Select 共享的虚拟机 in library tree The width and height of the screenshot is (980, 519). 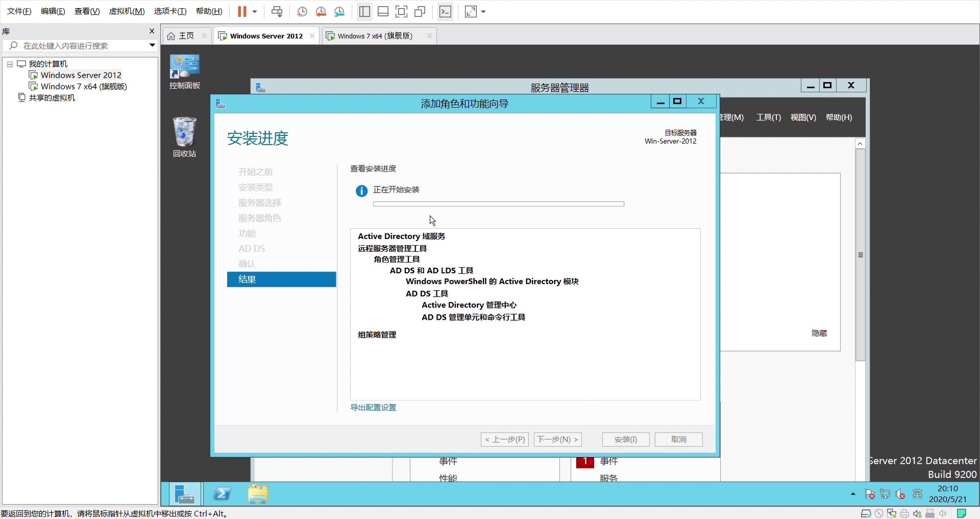point(52,98)
